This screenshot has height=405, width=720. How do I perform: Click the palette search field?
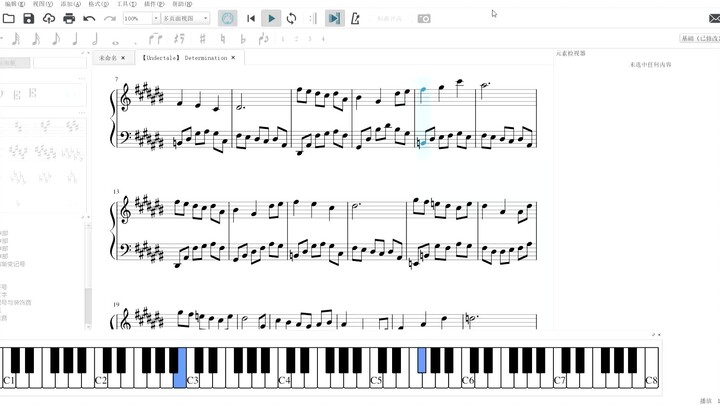(60, 63)
